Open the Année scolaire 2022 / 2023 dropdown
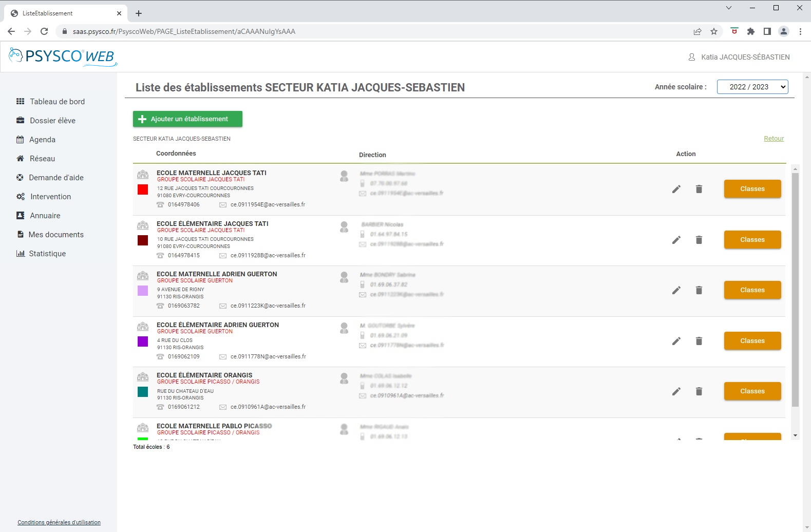Viewport: 811px width, 532px height. pos(752,87)
